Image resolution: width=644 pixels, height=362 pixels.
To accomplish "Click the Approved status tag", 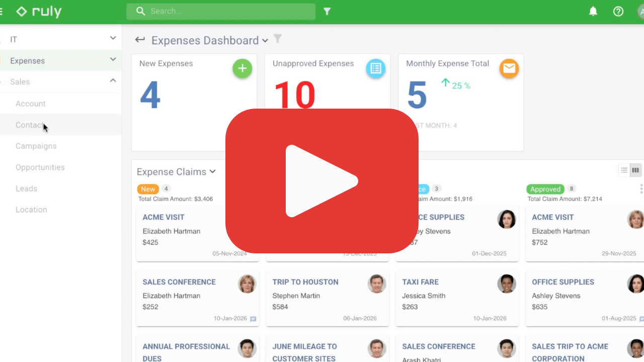I will click(x=545, y=189).
